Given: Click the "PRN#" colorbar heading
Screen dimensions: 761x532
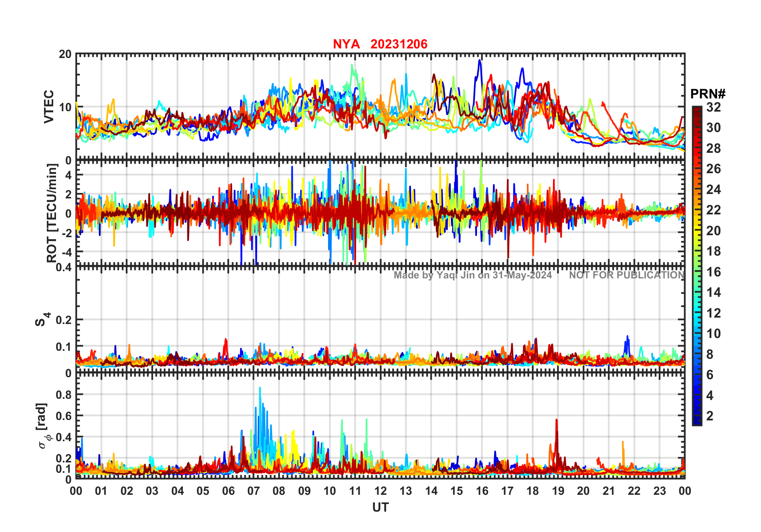Looking at the screenshot, I should pos(708,94).
